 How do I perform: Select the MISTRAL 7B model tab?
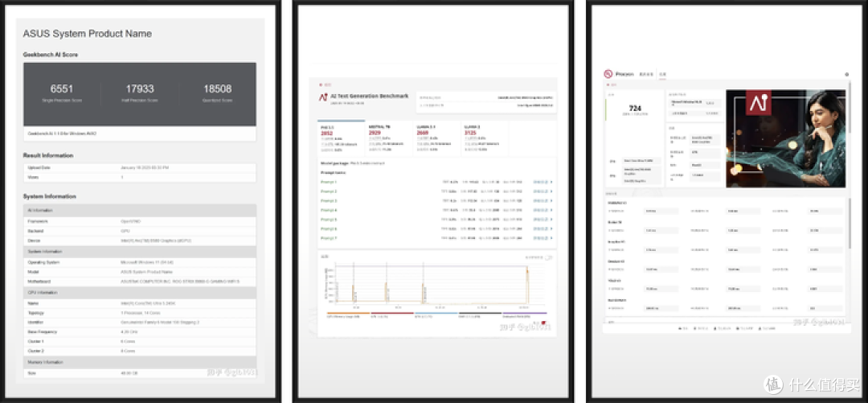click(x=389, y=138)
